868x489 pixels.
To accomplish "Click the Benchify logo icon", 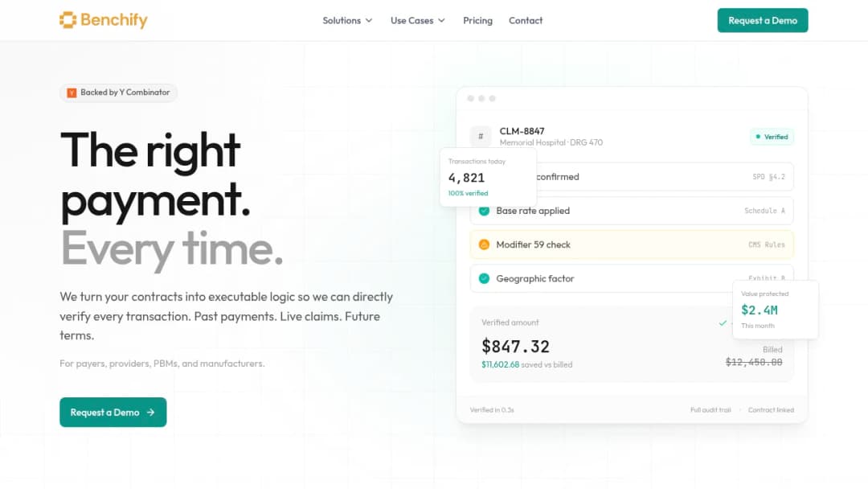I will point(68,20).
